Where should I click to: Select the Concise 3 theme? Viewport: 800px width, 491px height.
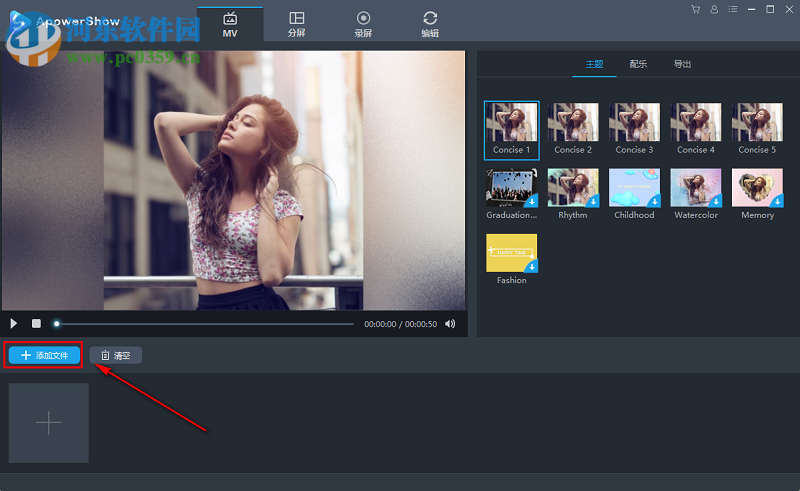click(x=634, y=129)
